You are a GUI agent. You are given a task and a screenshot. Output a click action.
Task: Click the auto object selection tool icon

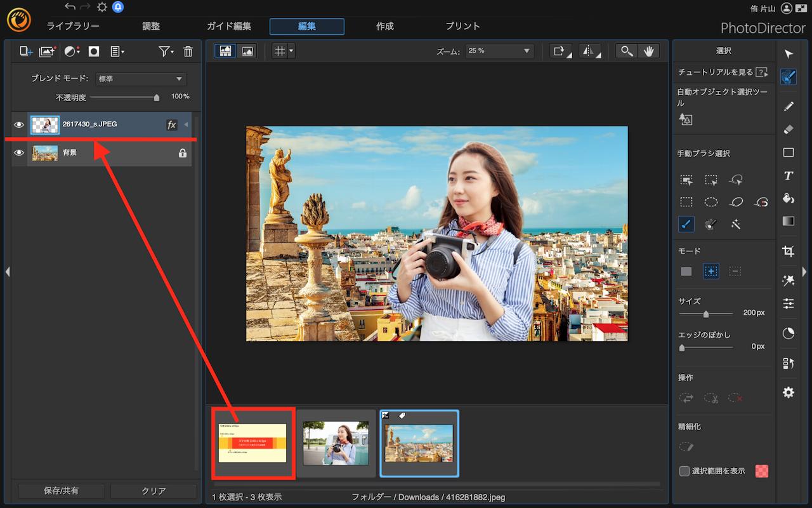[686, 119]
